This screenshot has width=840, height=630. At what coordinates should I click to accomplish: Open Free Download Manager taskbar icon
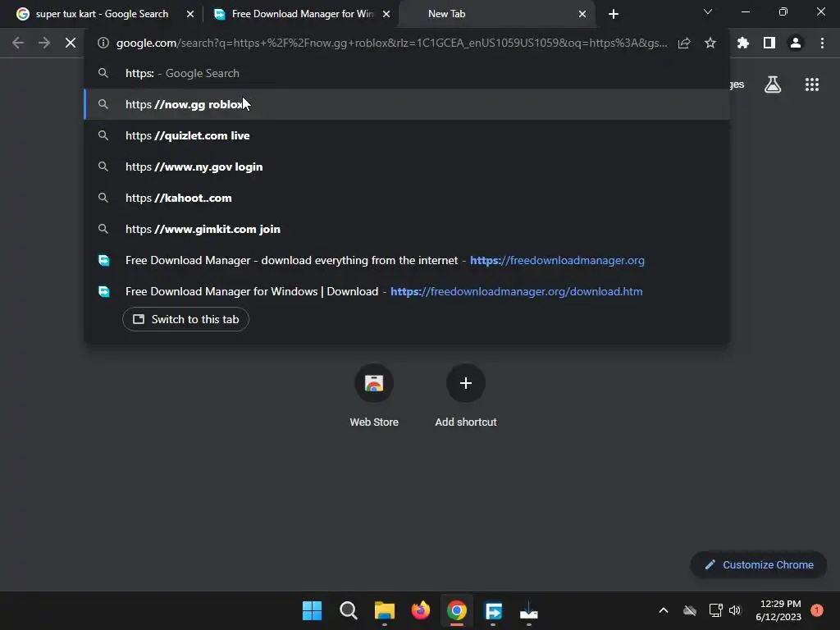pyautogui.click(x=493, y=610)
